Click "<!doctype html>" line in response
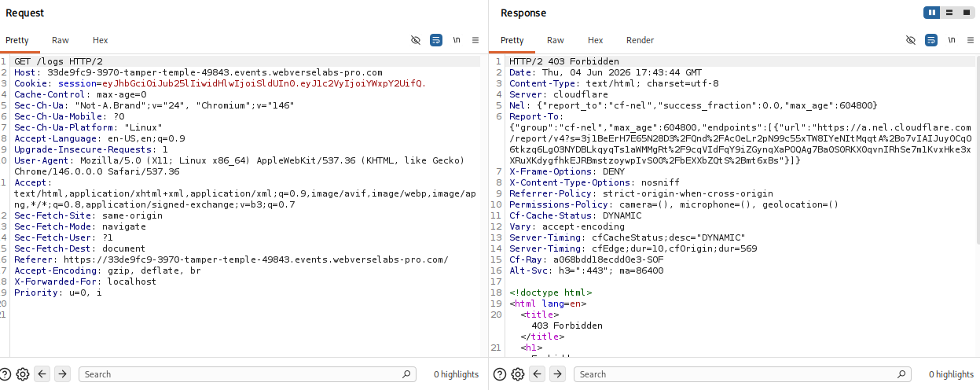This screenshot has height=390, width=980. pos(550,292)
